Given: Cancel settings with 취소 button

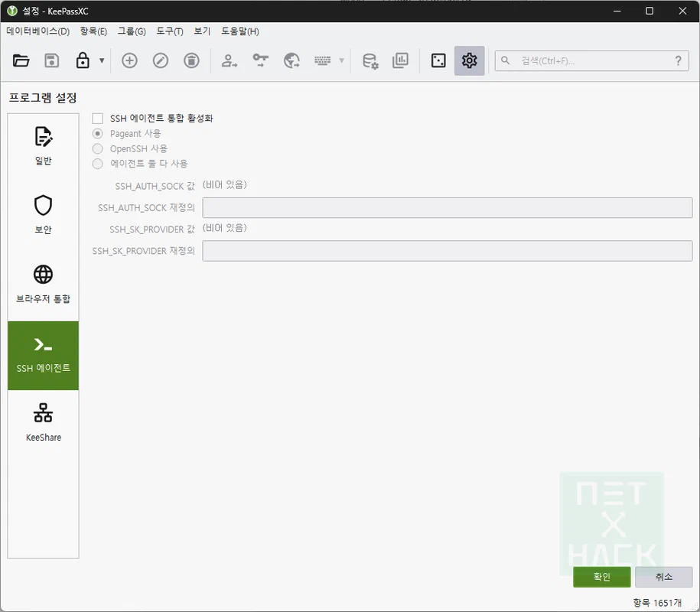Looking at the screenshot, I should click(664, 577).
